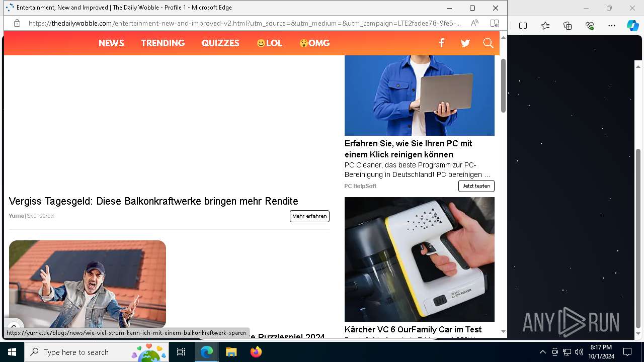Click the page scrollbar down arrow
The width and height of the screenshot is (644, 362).
click(x=503, y=332)
